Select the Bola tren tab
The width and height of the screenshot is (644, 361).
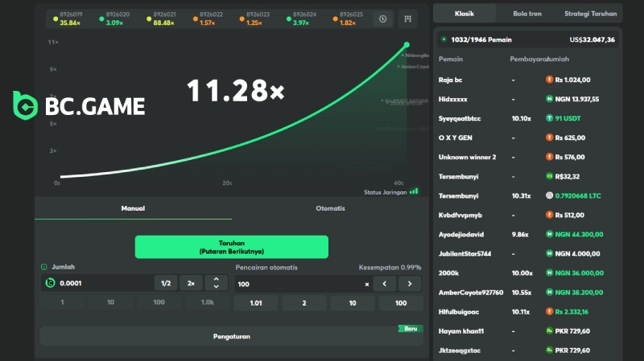click(527, 14)
